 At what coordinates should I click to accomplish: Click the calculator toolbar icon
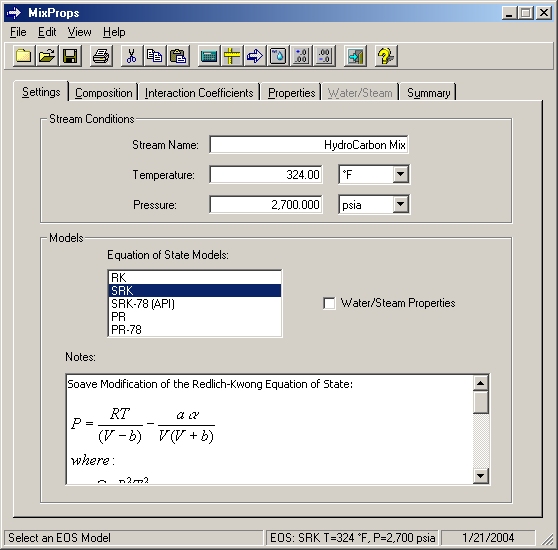coord(209,56)
